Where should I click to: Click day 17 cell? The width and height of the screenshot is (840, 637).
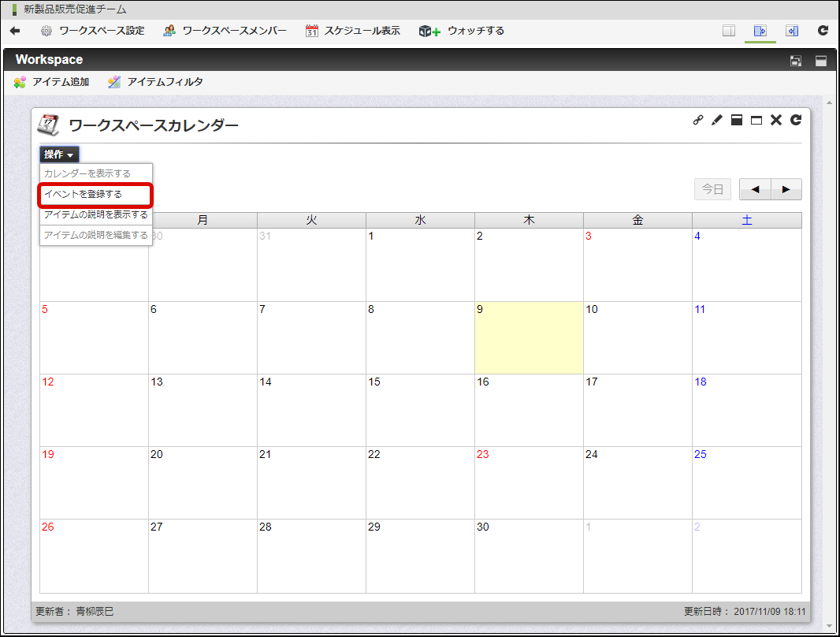(x=637, y=411)
